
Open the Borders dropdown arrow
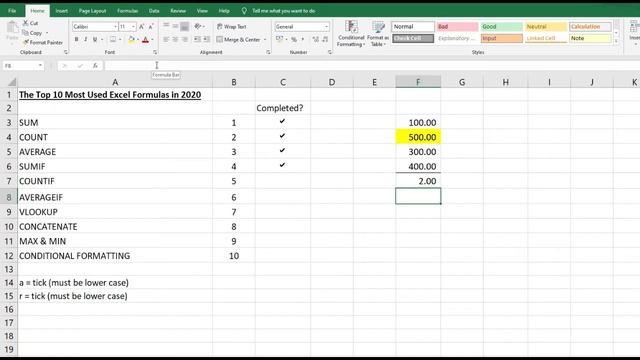pyautogui.click(x=120, y=40)
